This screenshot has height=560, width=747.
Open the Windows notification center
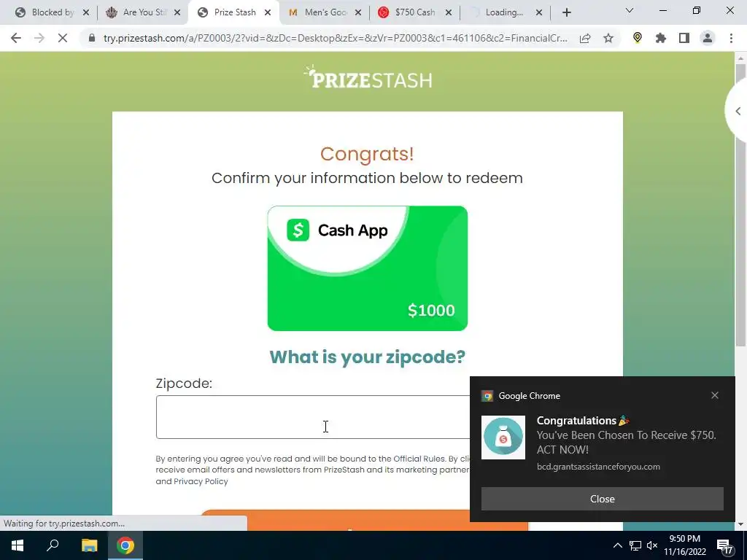pos(725,546)
